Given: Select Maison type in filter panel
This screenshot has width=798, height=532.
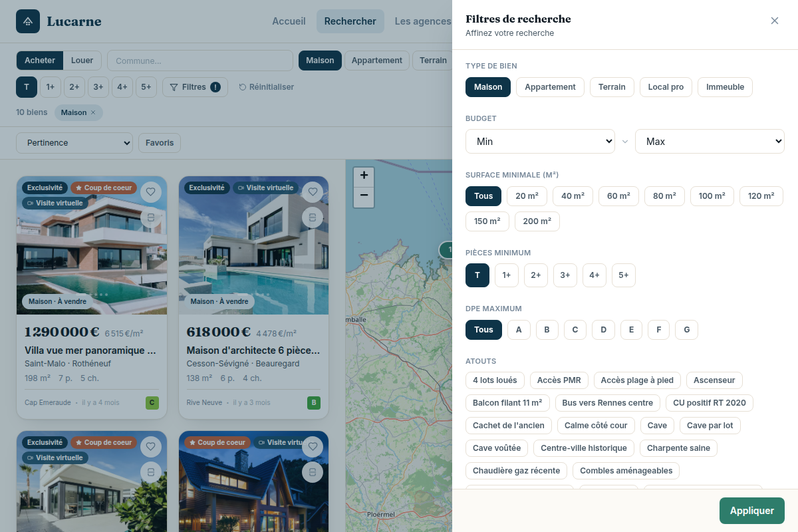Looking at the screenshot, I should point(488,87).
